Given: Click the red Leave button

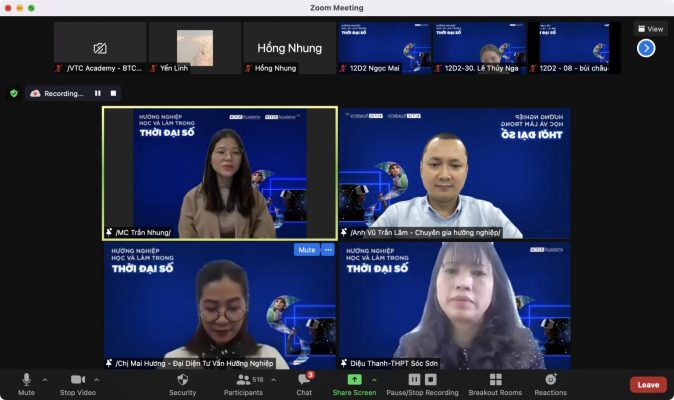Looking at the screenshot, I should coord(647,384).
